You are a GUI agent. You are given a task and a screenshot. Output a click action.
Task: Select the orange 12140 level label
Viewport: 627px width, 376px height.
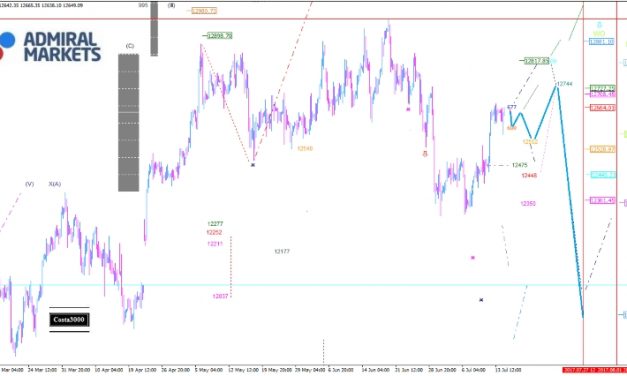pos(305,148)
